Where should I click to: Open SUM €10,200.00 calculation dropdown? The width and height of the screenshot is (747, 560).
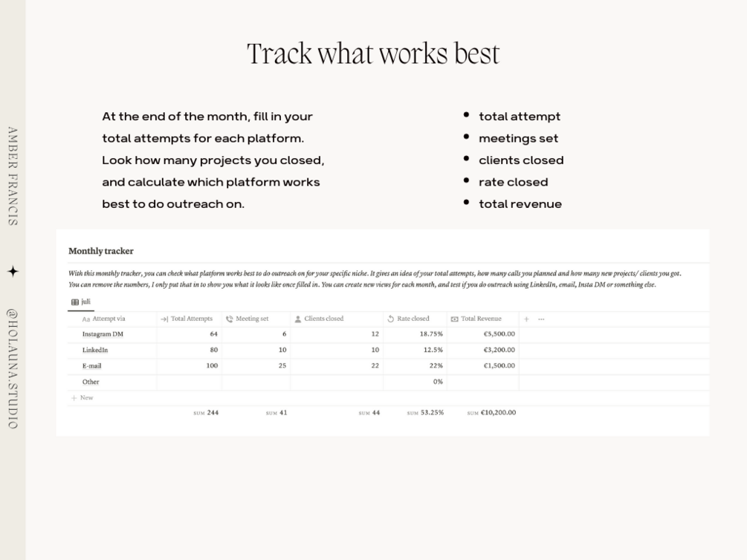coord(491,413)
